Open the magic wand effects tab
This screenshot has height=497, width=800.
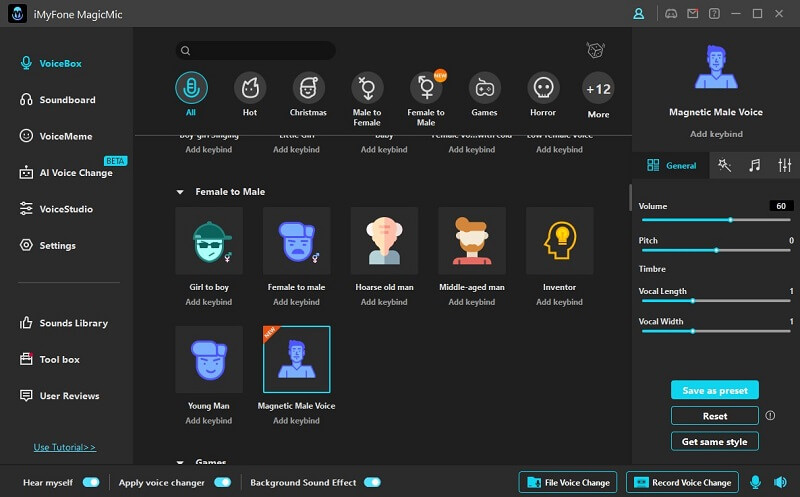pyautogui.click(x=724, y=165)
